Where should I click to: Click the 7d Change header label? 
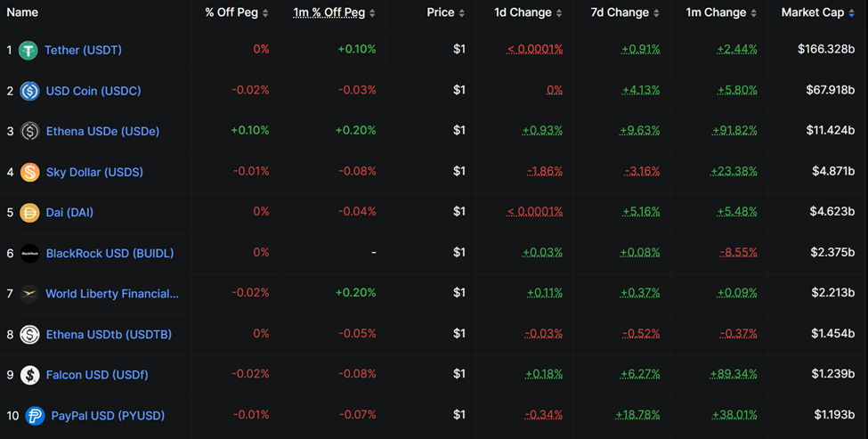pyautogui.click(x=620, y=12)
